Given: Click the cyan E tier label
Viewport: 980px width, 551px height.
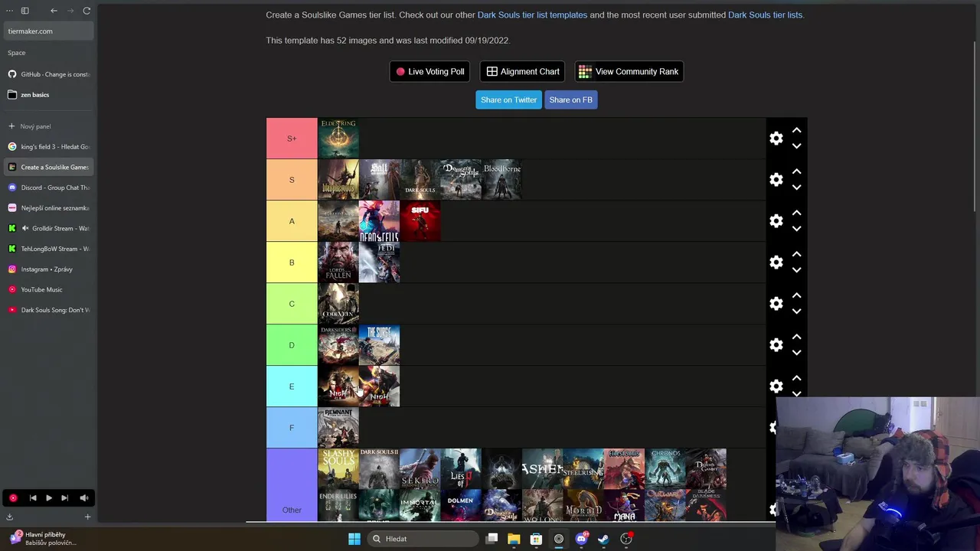Looking at the screenshot, I should pos(292,386).
